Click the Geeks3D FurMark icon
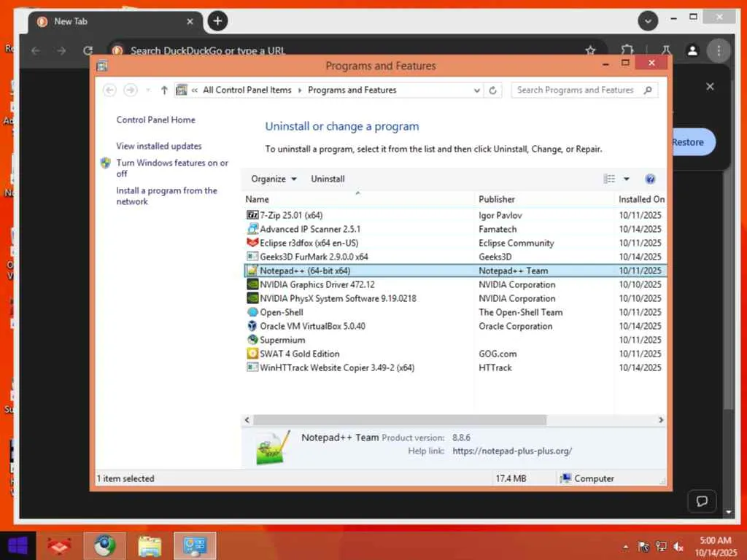 (x=252, y=257)
